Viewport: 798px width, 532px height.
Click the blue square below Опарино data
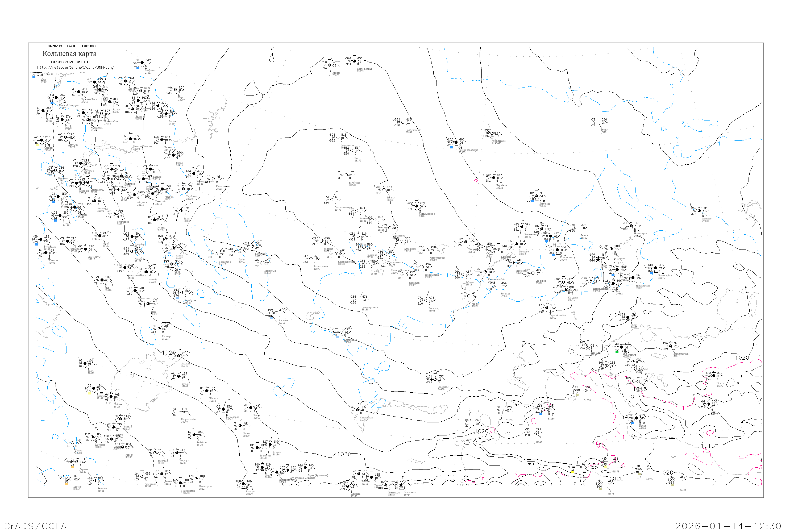[138, 68]
